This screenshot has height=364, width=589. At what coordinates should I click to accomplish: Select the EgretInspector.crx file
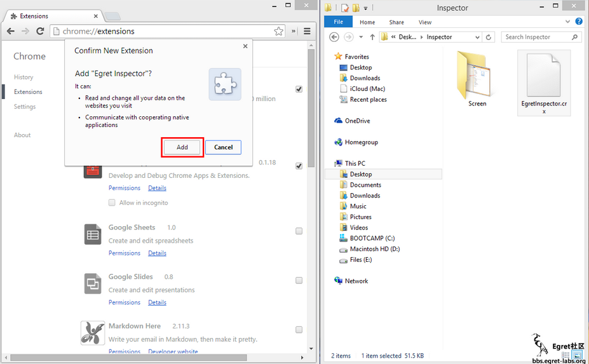543,83
